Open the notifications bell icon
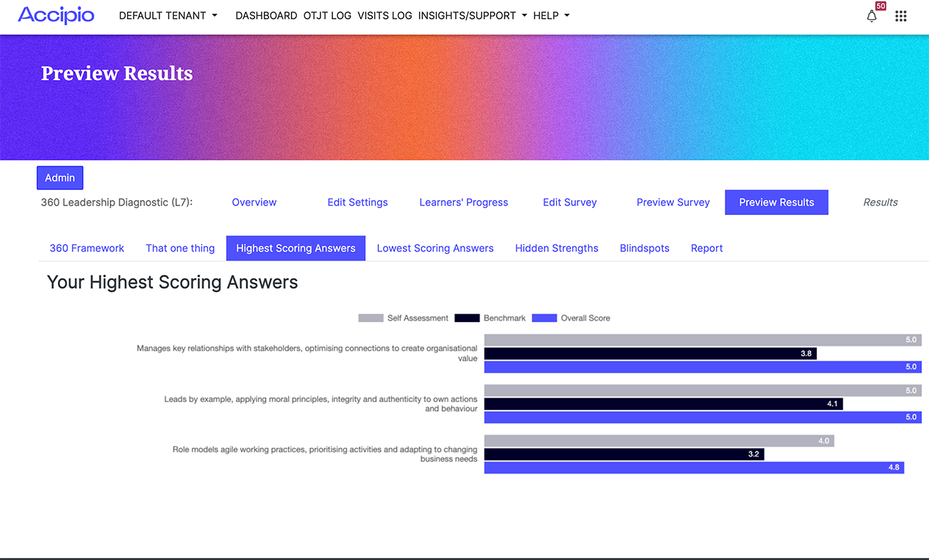 [871, 16]
